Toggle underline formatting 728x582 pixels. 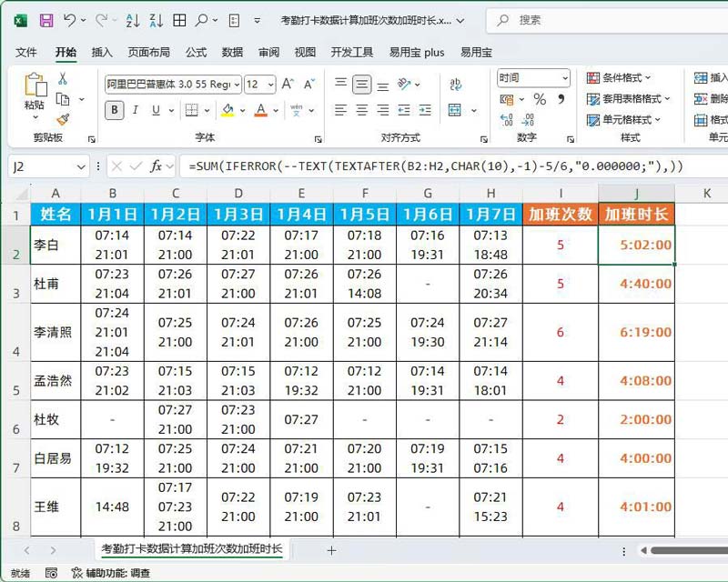coord(155,109)
